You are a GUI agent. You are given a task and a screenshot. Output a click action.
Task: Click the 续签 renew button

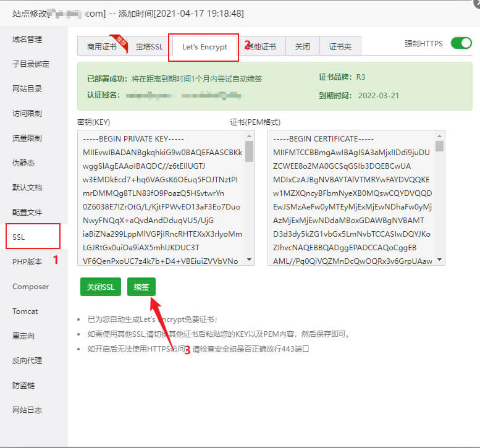click(141, 287)
